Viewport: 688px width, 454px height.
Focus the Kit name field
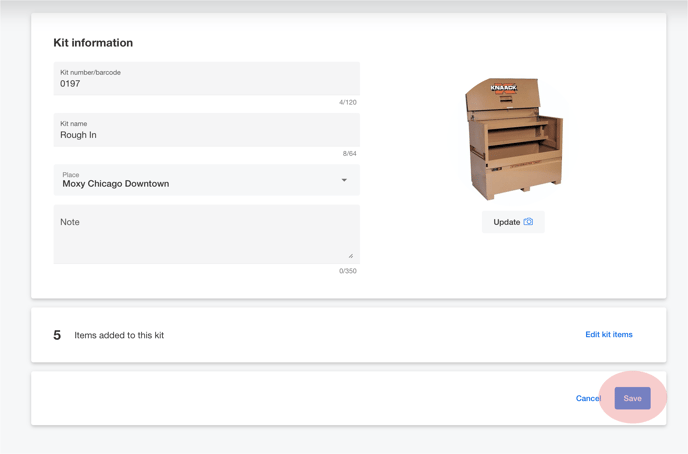tap(206, 130)
